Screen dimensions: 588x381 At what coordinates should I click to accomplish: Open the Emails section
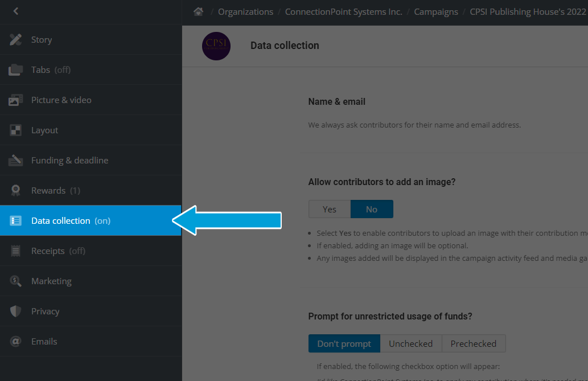(91, 341)
